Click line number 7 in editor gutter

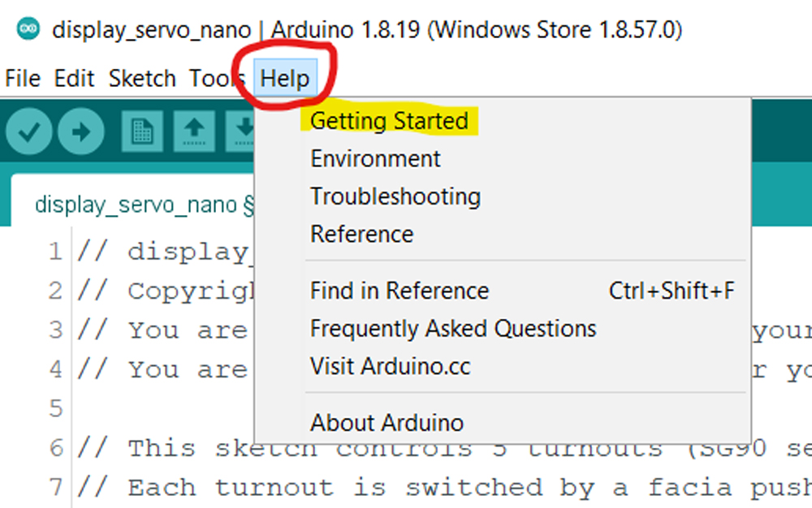click(x=55, y=488)
